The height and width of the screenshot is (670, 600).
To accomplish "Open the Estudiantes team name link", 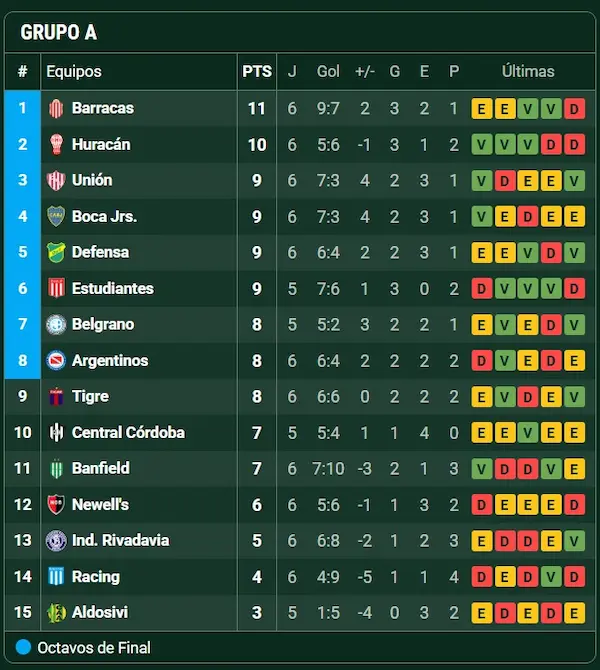I will coord(113,288).
